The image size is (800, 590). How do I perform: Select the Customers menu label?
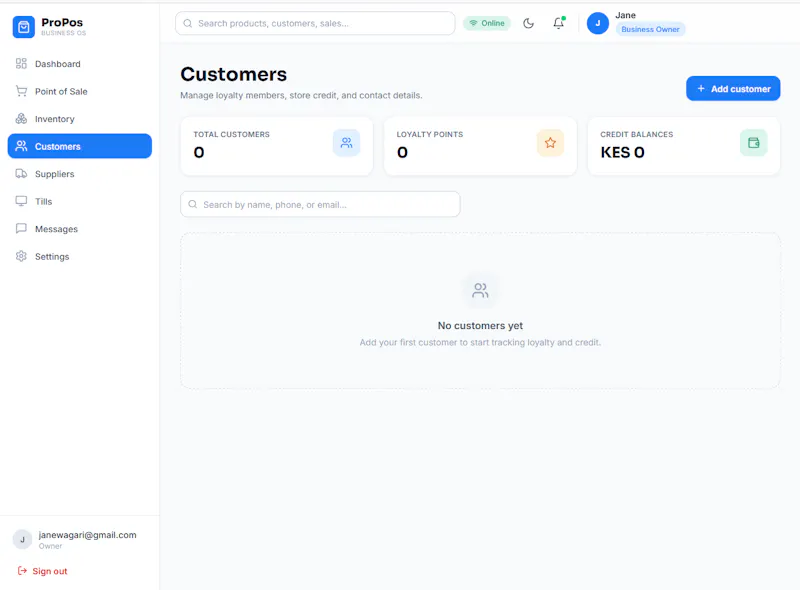tap(58, 146)
